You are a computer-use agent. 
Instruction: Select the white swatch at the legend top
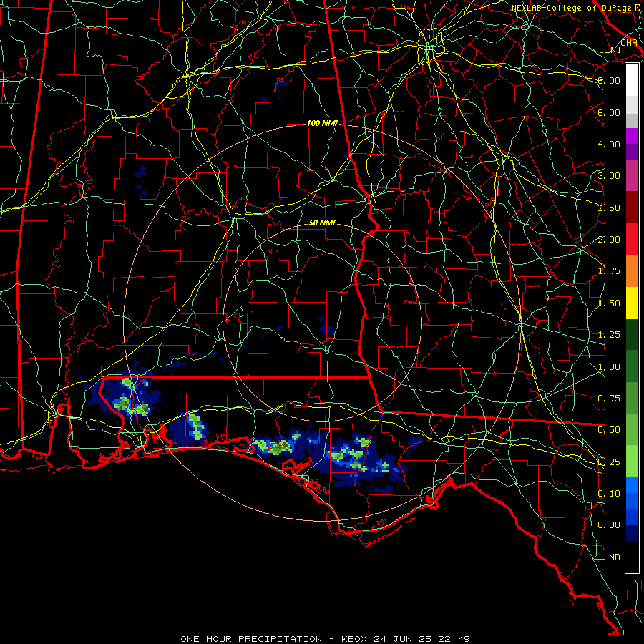point(632,80)
